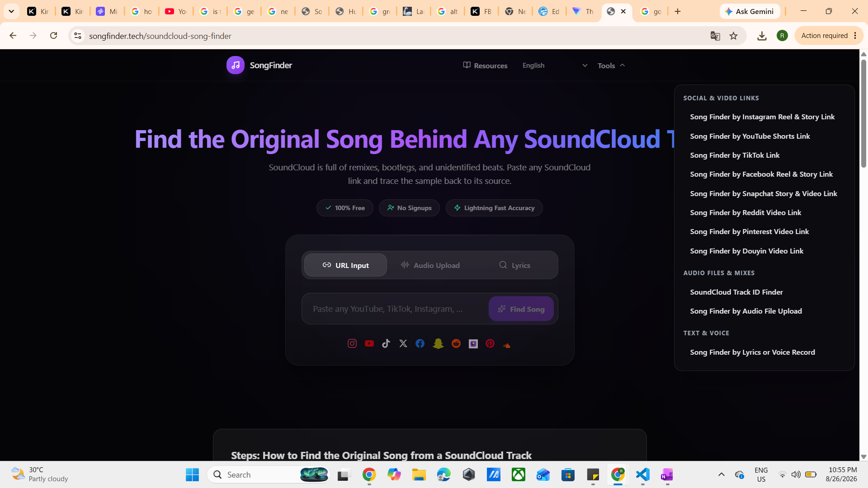Click the SoundCloud icon below the URL field

(x=507, y=345)
